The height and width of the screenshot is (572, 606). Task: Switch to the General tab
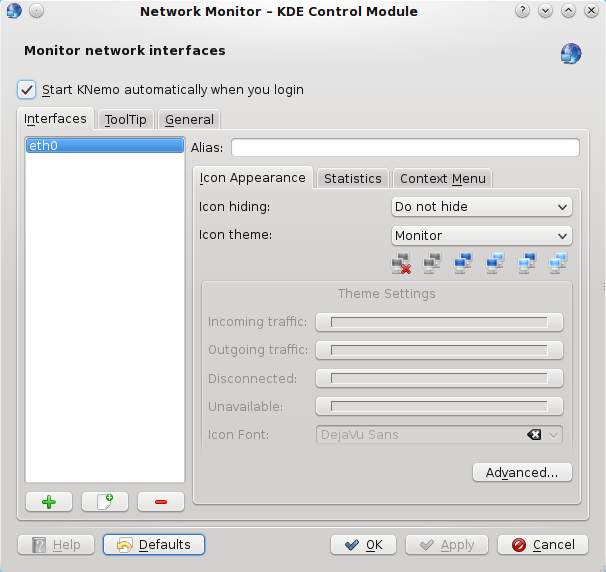[x=189, y=120]
